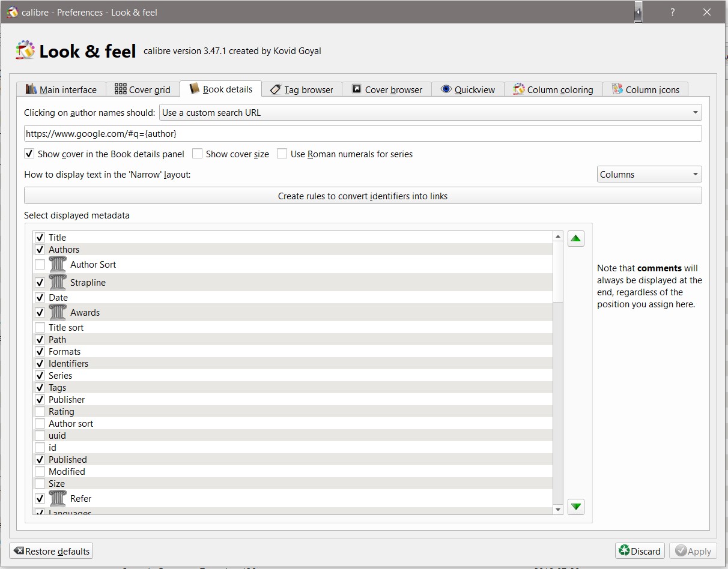Click the Help question mark icon
The image size is (728, 569).
(673, 12)
